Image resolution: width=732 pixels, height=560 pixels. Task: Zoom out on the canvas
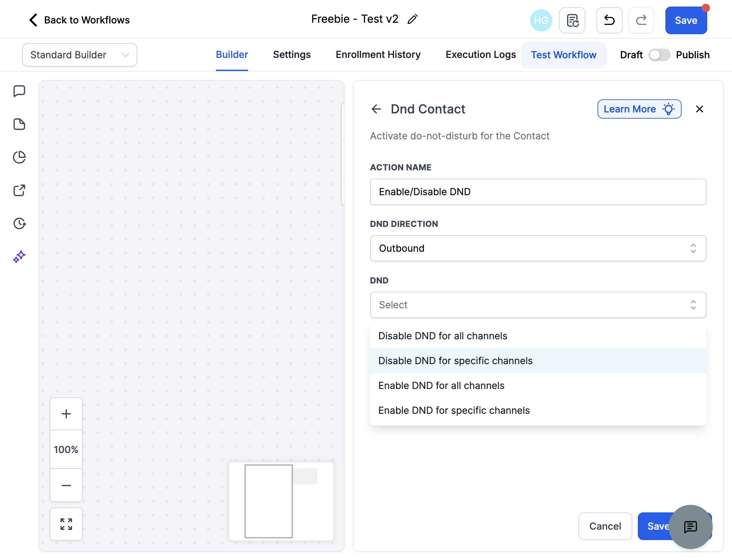(66, 485)
